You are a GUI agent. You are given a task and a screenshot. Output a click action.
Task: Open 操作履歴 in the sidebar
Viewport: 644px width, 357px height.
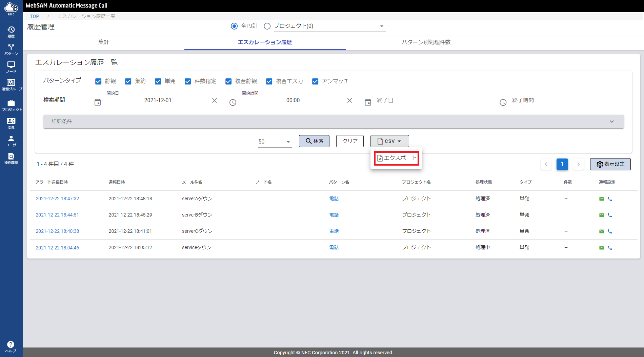coord(11,158)
